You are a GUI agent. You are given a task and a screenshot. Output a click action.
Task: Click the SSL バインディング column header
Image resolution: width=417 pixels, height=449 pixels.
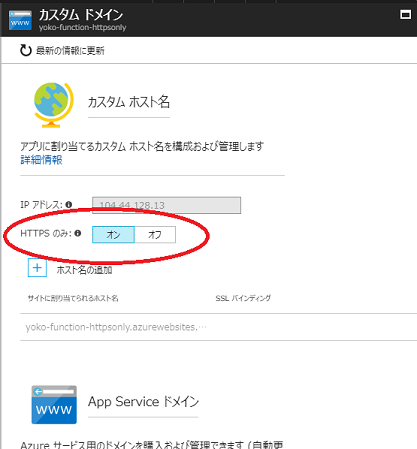(243, 298)
